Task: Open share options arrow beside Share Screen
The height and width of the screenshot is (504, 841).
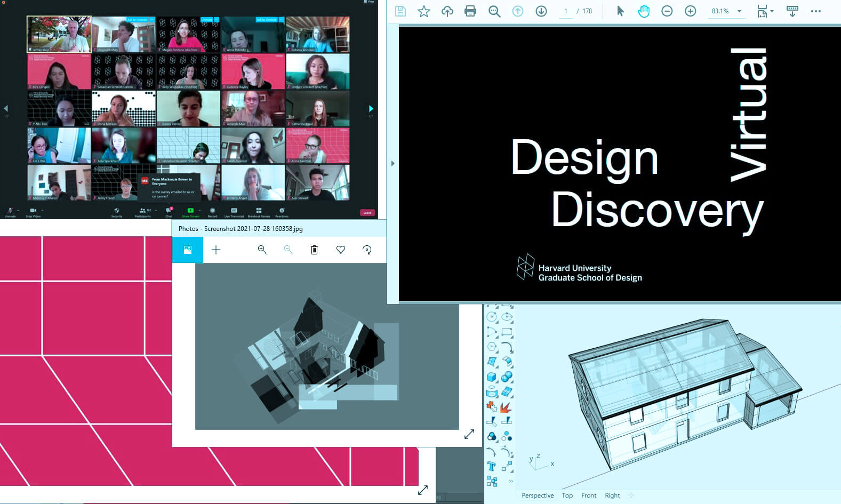Action: point(199,210)
